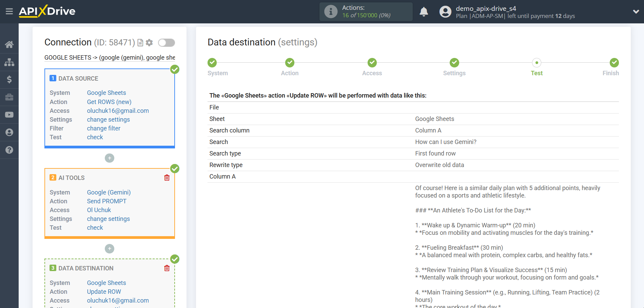644x308 pixels.
Task: Toggle the connection on/off switch
Action: [x=167, y=43]
